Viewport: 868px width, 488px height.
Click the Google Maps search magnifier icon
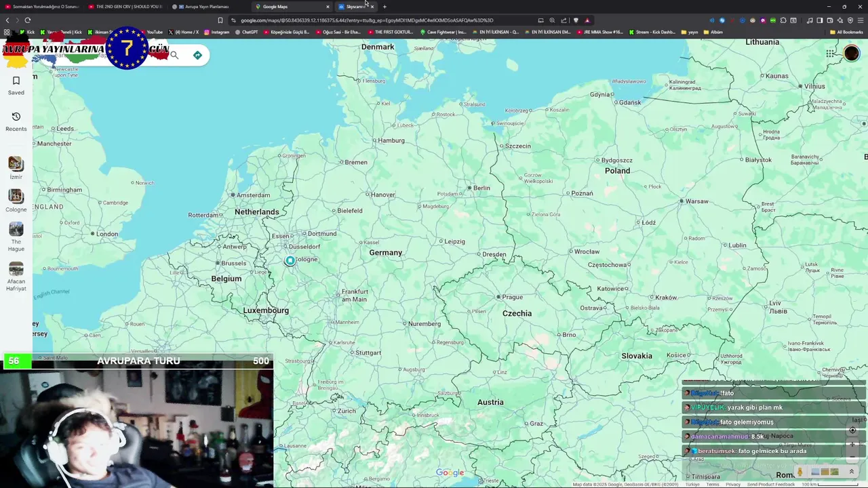(174, 55)
